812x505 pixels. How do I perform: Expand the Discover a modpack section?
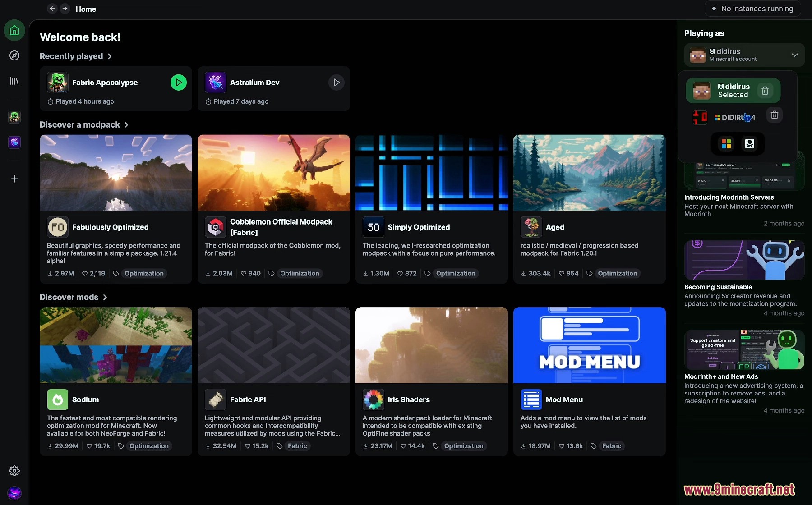pyautogui.click(x=84, y=125)
